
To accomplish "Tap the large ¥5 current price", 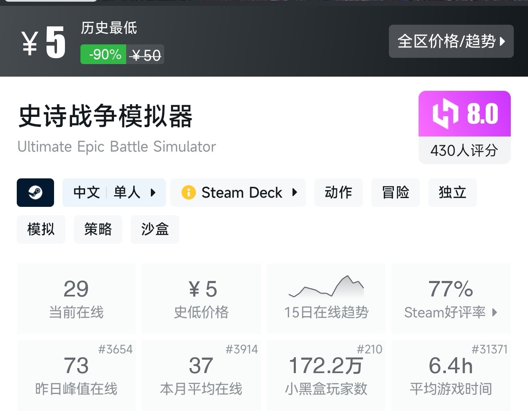I will (x=44, y=42).
